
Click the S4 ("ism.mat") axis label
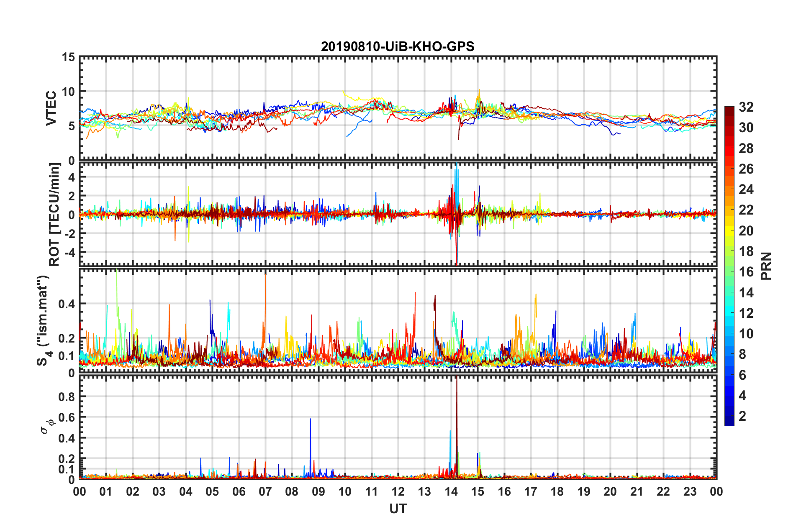[x=44, y=320]
